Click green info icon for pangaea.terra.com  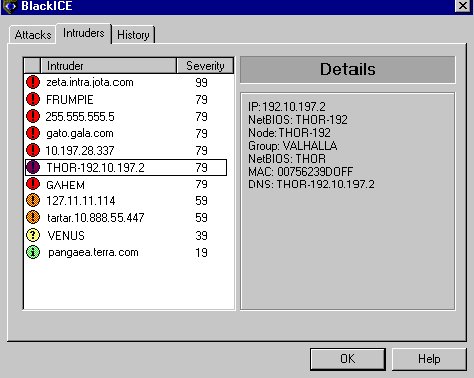click(x=33, y=252)
